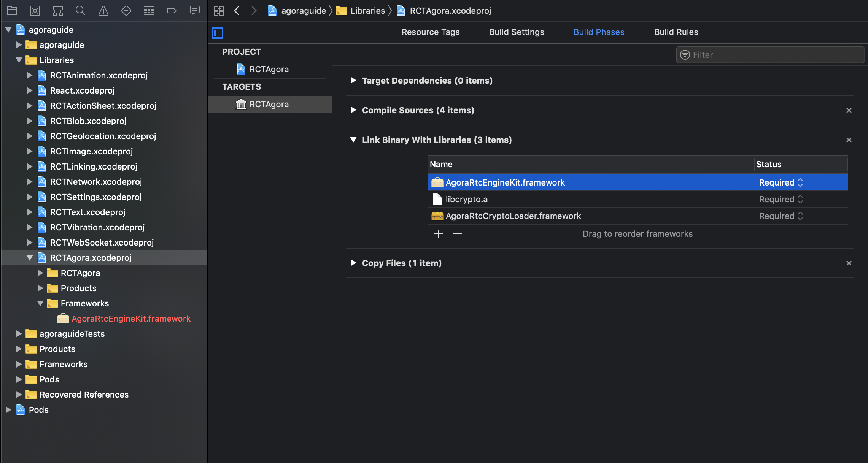Select the Pods folder inside agoraguide
868x463 pixels.
49,379
